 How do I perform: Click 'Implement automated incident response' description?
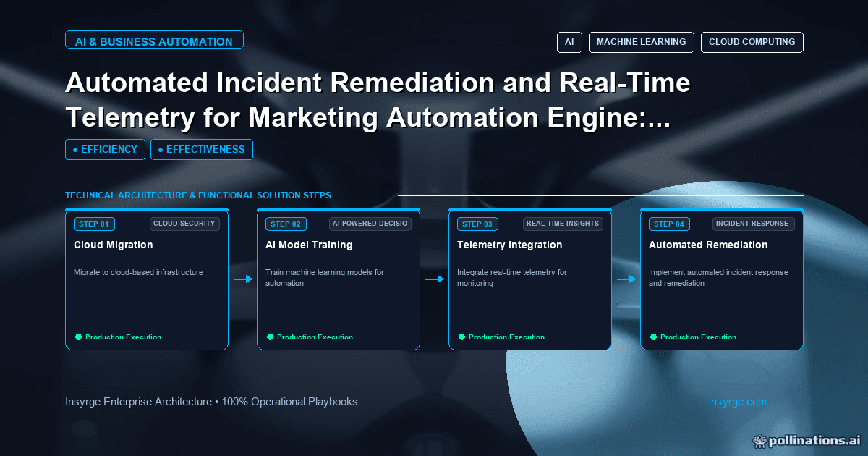718,278
